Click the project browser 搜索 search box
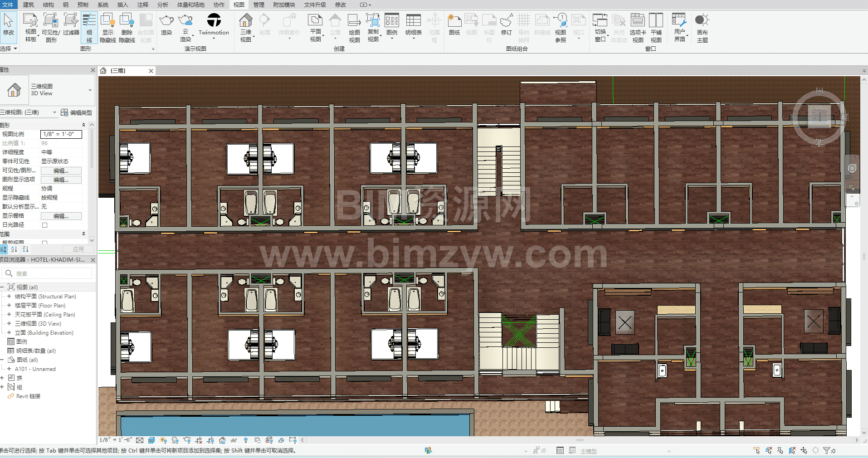The height and width of the screenshot is (458, 868). coord(50,273)
